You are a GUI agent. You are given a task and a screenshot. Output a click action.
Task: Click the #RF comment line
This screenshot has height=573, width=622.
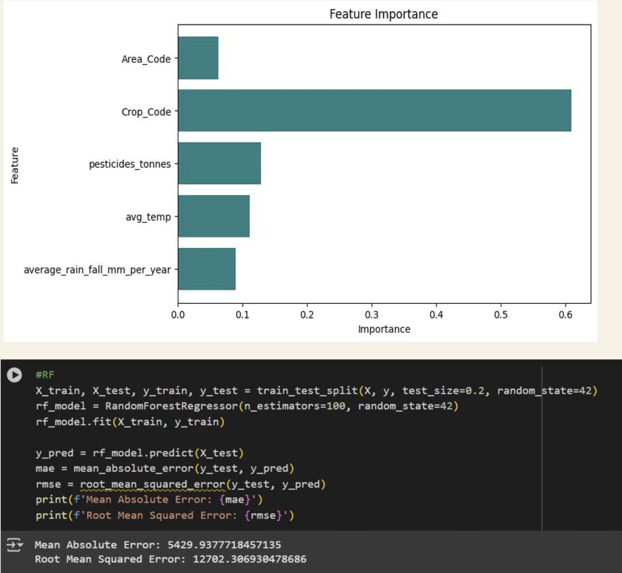pyautogui.click(x=45, y=375)
